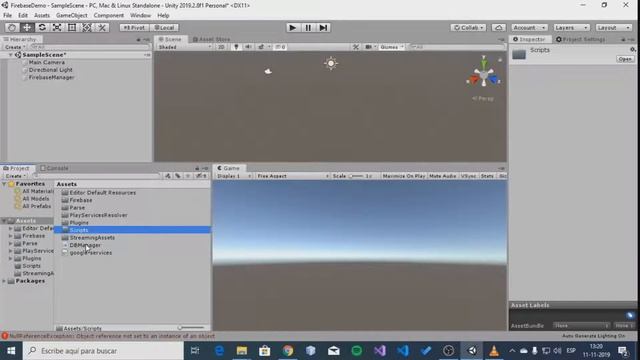Select FirebaseManager in Hierarchy
640x360 pixels.
(51, 77)
